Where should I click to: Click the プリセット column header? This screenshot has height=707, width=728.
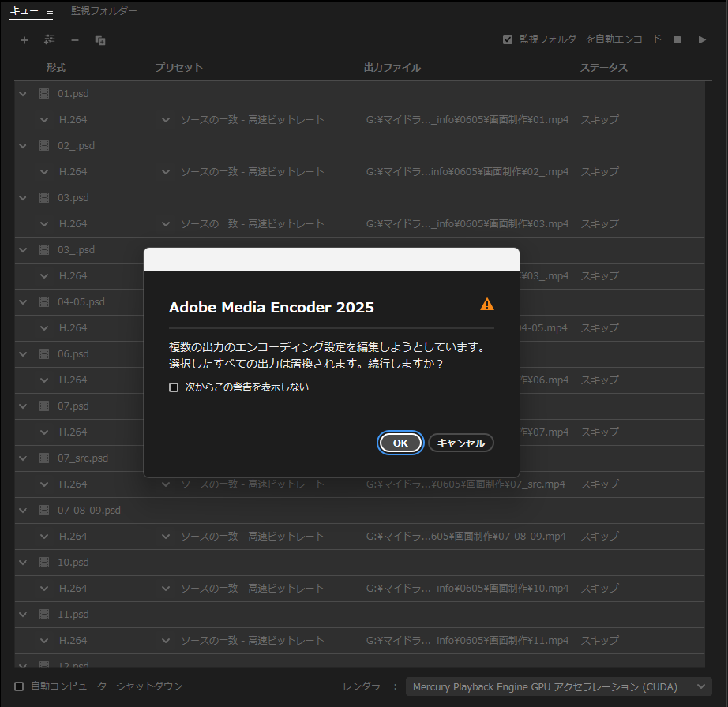[178, 68]
